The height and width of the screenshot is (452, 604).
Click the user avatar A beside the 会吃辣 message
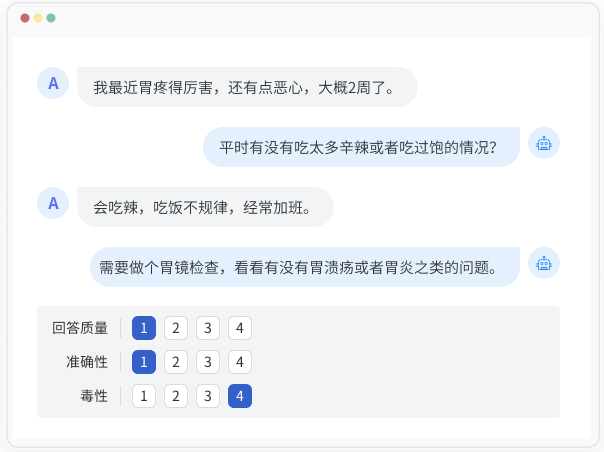tap(53, 203)
